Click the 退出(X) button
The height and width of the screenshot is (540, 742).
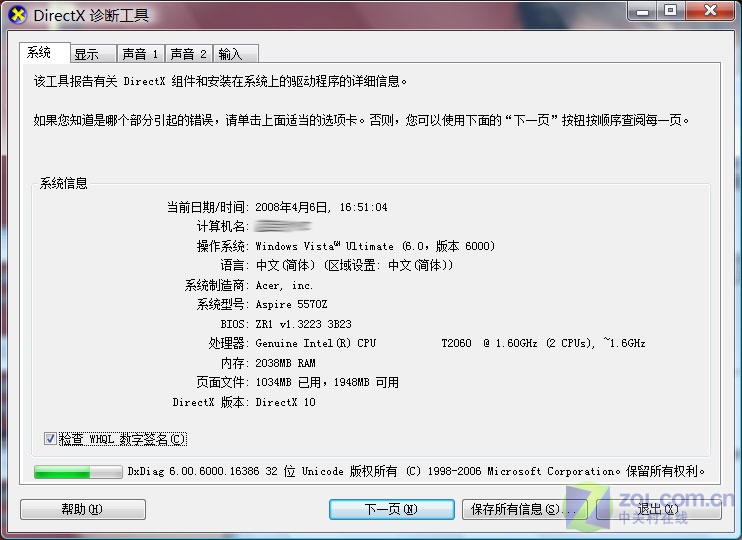[x=659, y=509]
